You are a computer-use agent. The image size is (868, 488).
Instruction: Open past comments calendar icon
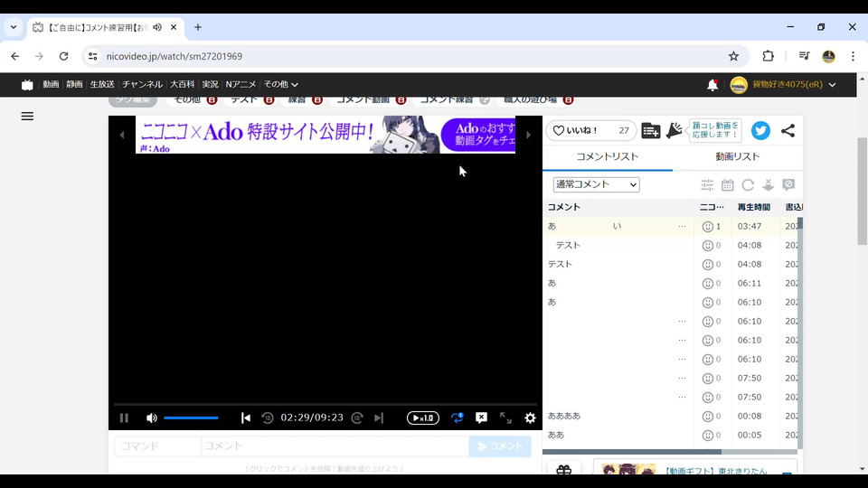(x=727, y=184)
